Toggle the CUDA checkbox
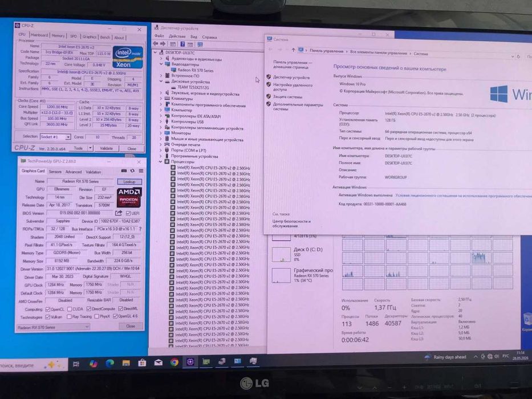This screenshot has height=399, width=532. point(70,309)
